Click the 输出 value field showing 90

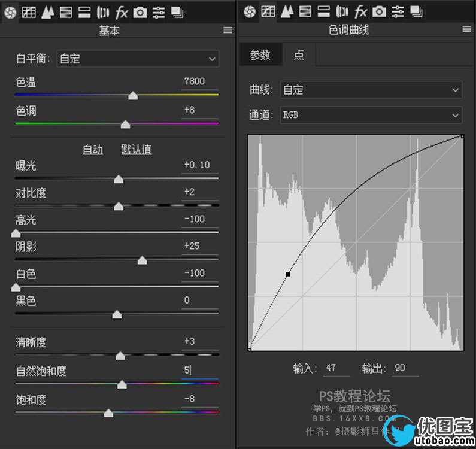pyautogui.click(x=405, y=368)
